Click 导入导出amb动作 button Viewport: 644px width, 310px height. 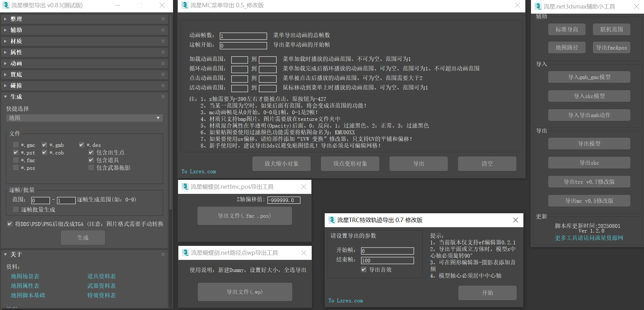(x=589, y=115)
